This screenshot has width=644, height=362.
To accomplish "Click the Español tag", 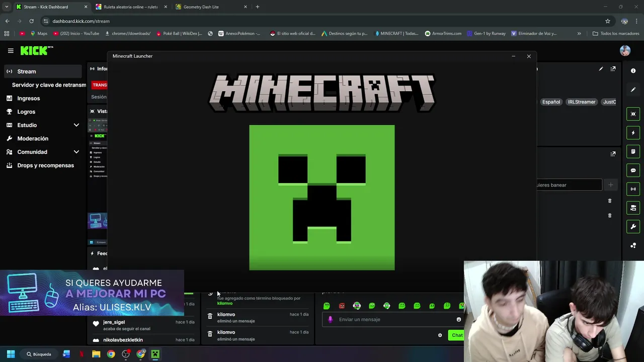I will tap(551, 102).
